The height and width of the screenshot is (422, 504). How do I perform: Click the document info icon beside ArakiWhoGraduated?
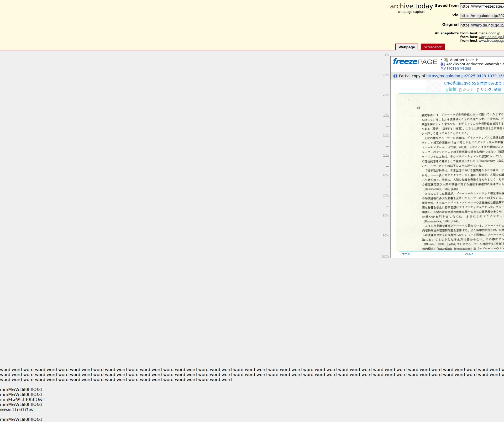tap(442, 64)
